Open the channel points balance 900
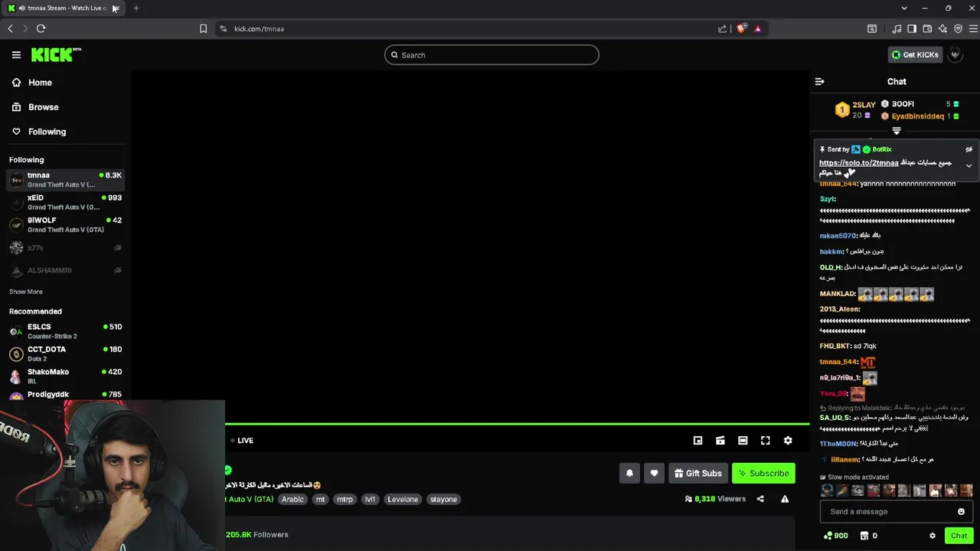 tap(835, 536)
